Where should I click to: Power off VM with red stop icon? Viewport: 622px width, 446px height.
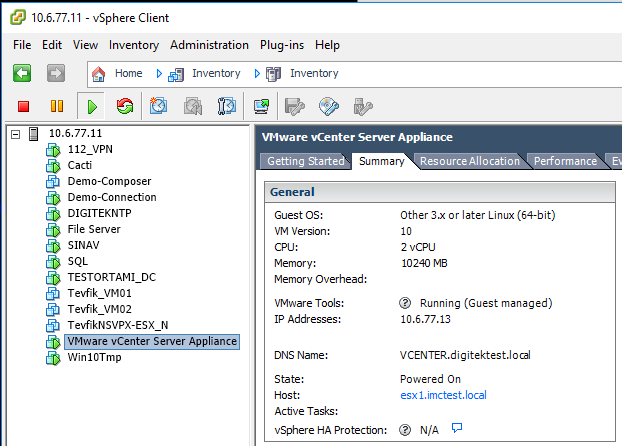click(x=23, y=106)
